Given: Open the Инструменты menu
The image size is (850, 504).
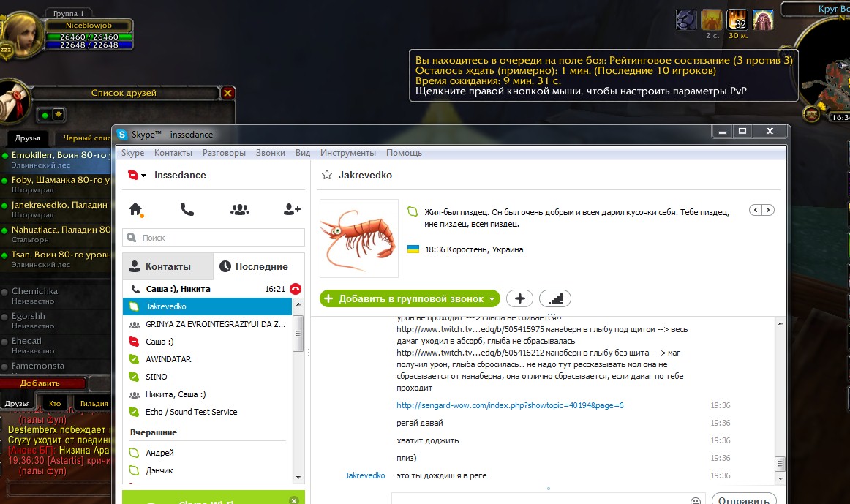Looking at the screenshot, I should pyautogui.click(x=348, y=153).
